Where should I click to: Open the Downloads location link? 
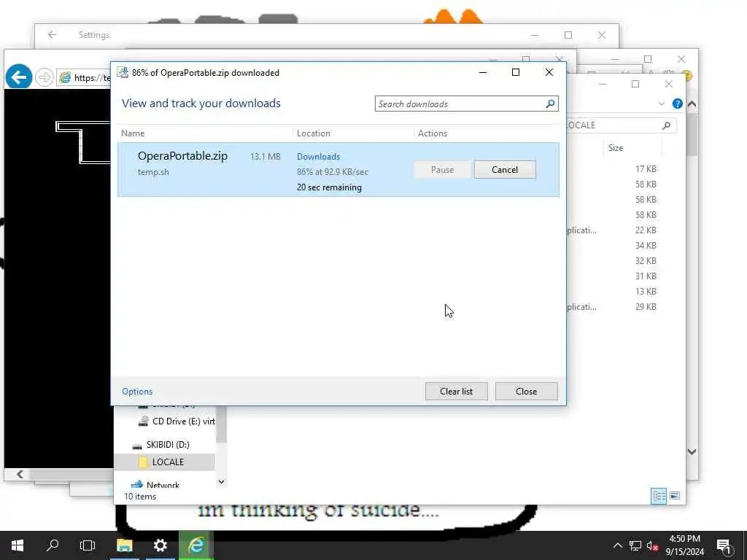pyautogui.click(x=318, y=157)
